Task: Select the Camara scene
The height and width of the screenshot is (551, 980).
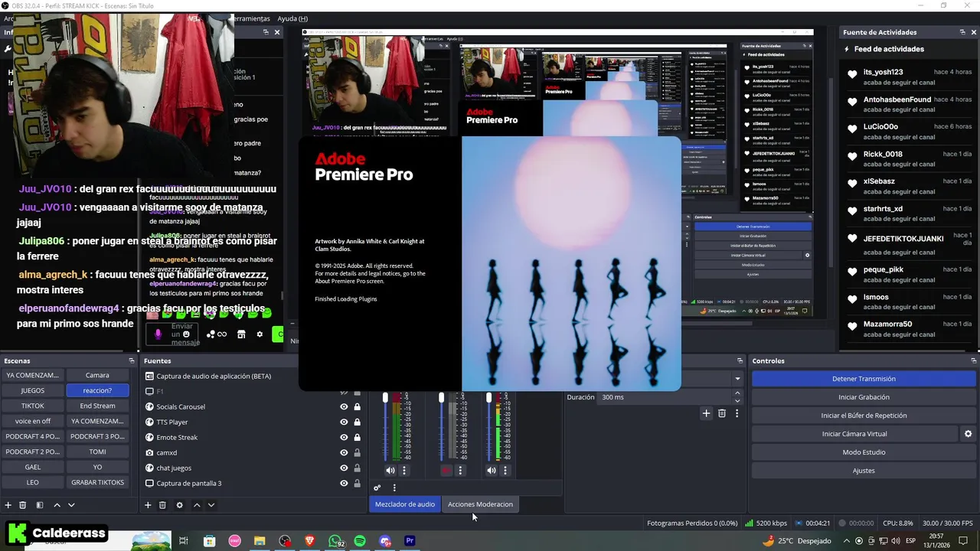Action: point(97,375)
